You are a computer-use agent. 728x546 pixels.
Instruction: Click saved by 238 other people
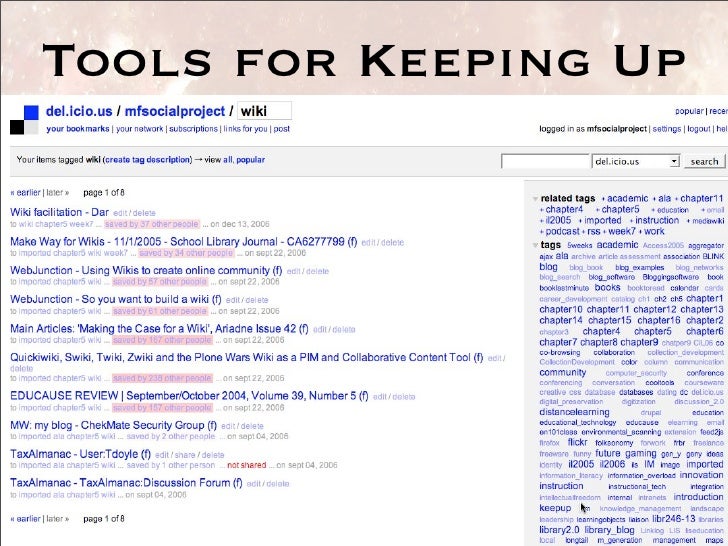coord(162,378)
